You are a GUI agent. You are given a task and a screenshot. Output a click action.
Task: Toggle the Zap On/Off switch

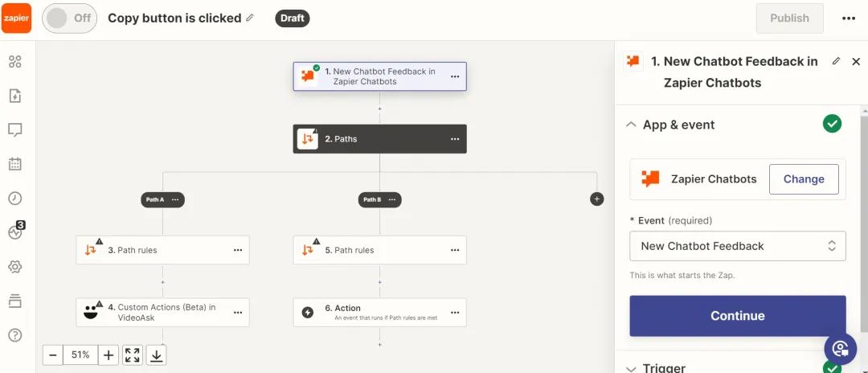tap(69, 18)
